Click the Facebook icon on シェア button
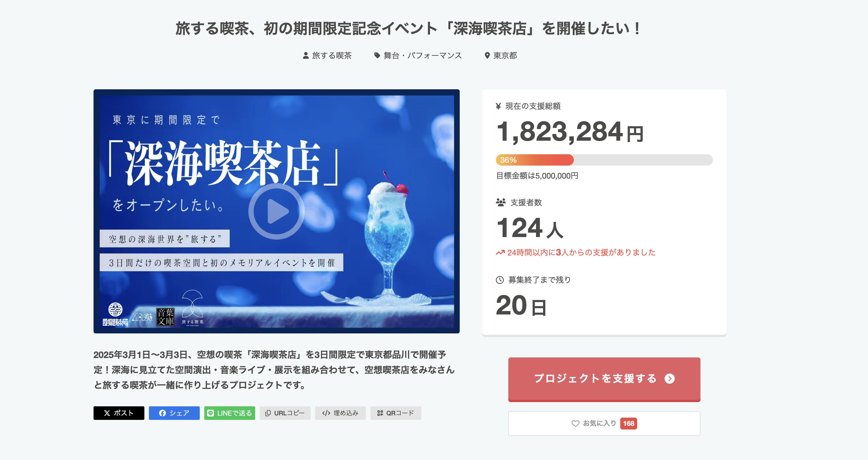868x460 pixels. pyautogui.click(x=162, y=413)
